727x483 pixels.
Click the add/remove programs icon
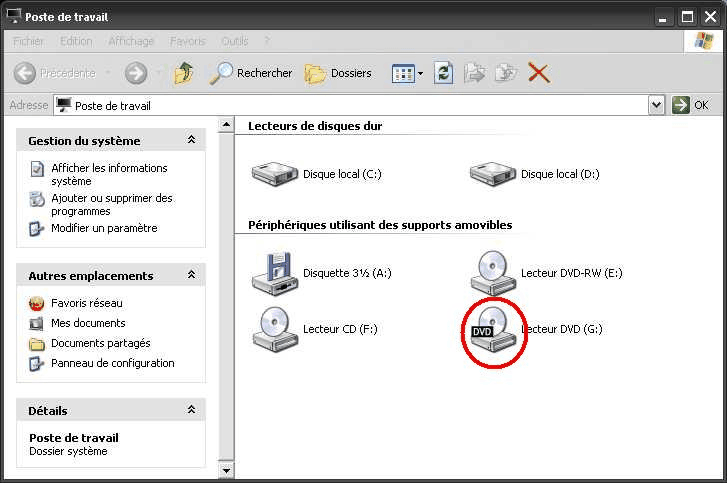37,199
